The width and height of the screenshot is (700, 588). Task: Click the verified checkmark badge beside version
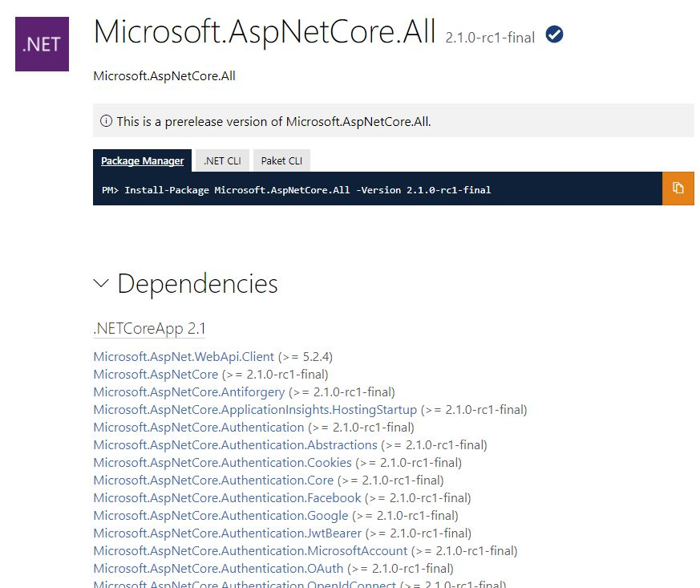click(554, 34)
